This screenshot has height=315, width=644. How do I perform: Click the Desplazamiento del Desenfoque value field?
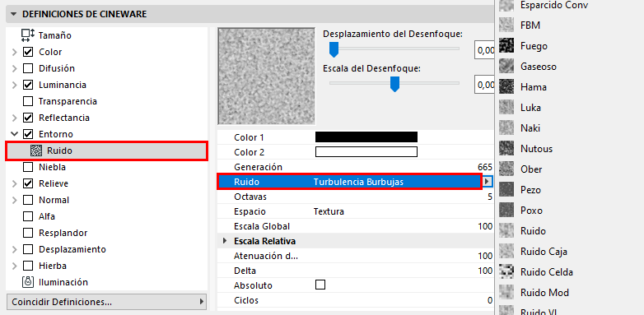point(484,50)
